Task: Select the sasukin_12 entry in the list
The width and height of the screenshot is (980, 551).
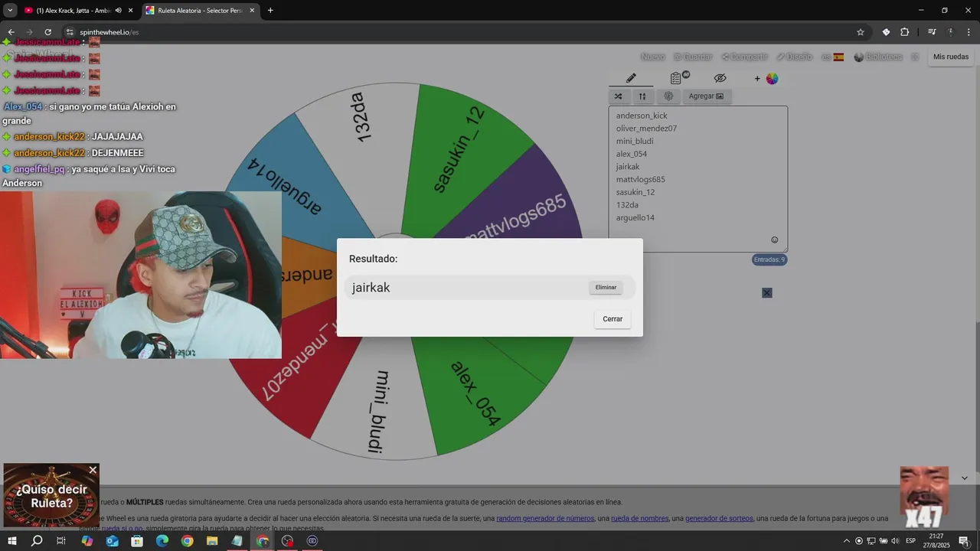Action: 635,192
